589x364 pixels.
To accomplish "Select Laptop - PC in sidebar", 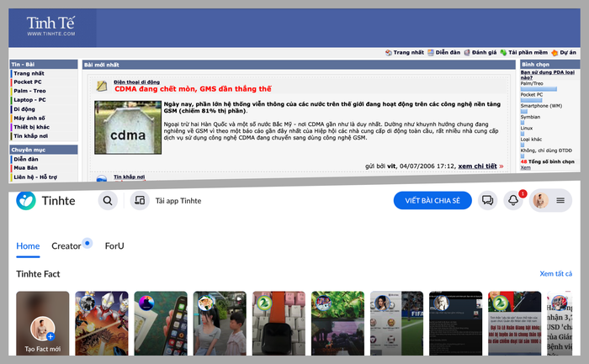I will click(x=29, y=100).
